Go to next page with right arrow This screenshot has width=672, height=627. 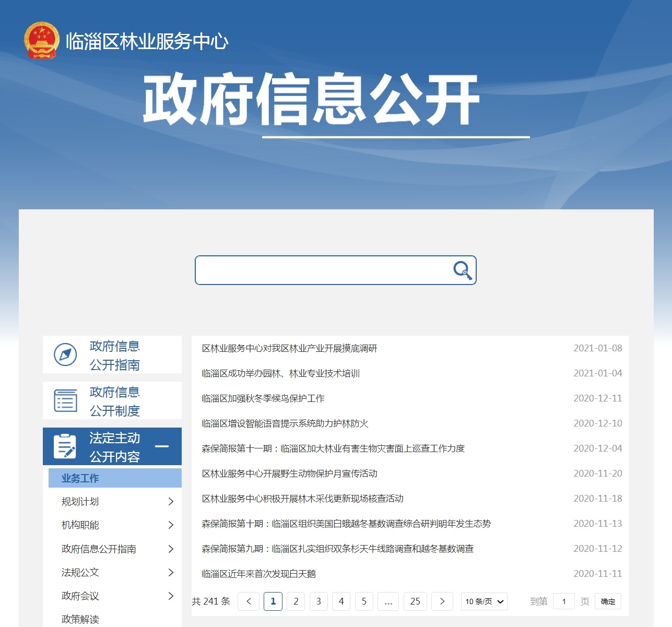(x=442, y=601)
